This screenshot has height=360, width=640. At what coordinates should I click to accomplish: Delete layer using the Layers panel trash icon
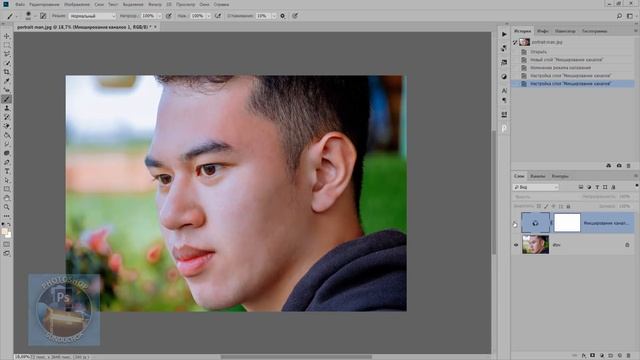(x=629, y=356)
